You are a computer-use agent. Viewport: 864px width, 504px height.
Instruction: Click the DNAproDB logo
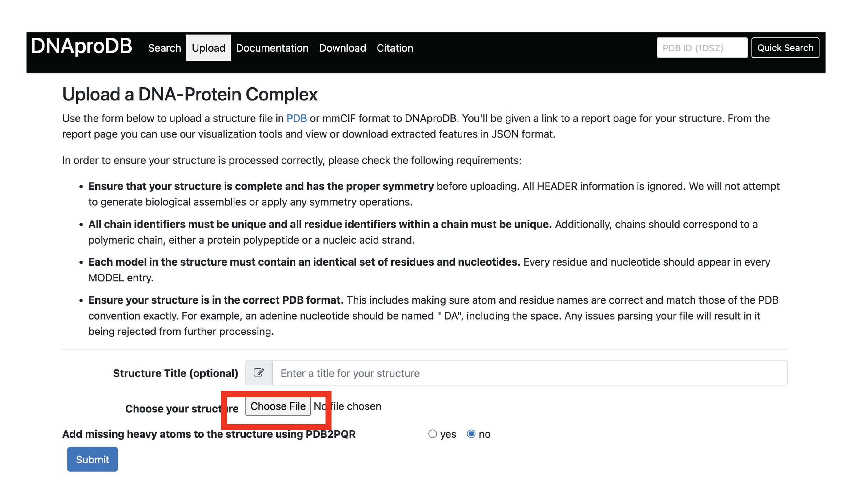(x=82, y=47)
